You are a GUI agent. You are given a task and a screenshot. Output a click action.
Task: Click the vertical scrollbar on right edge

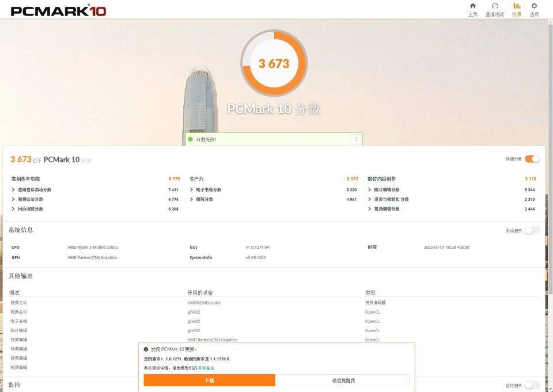pos(550,173)
